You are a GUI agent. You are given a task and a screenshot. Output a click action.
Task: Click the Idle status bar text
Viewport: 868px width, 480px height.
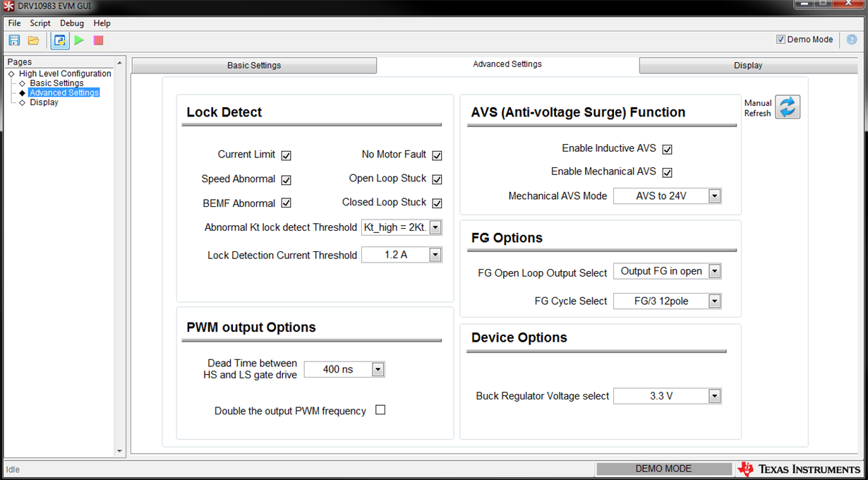click(x=13, y=469)
